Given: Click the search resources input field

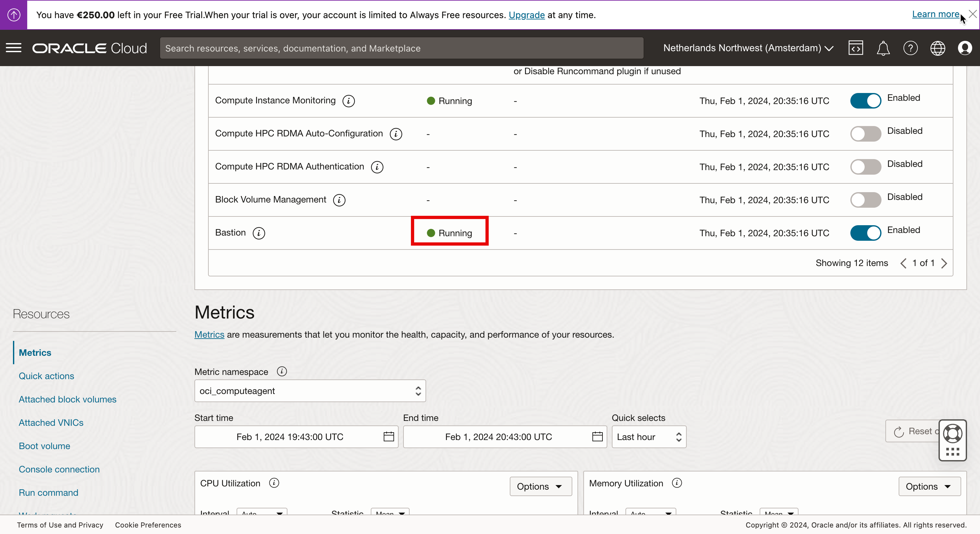Looking at the screenshot, I should point(401,48).
